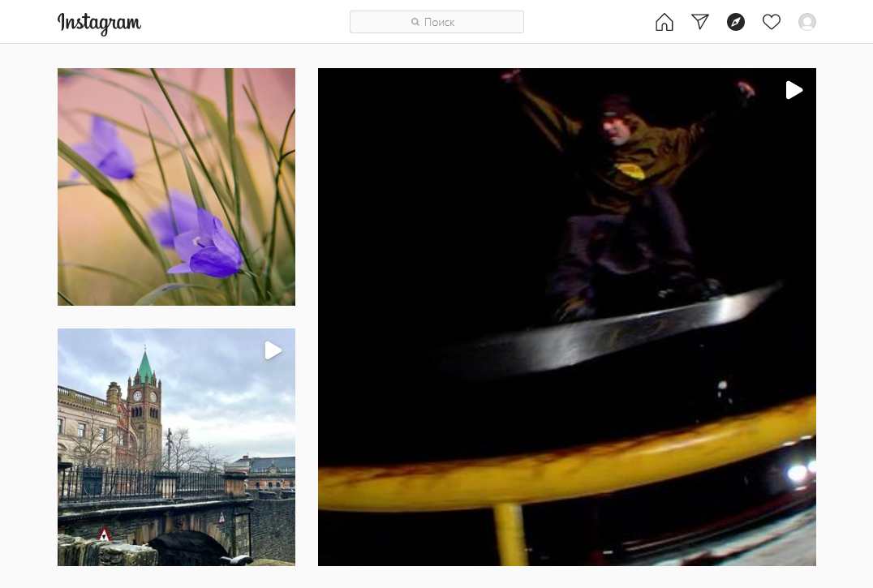Open notifications panel from the navigation bar
This screenshot has width=873, height=588.
point(771,22)
